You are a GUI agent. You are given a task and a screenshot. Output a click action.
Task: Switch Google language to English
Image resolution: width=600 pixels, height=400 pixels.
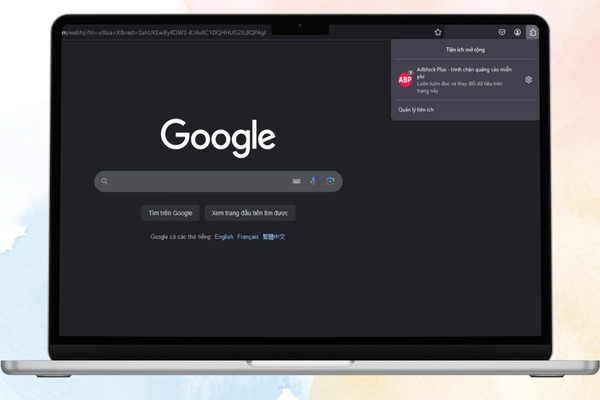[224, 237]
